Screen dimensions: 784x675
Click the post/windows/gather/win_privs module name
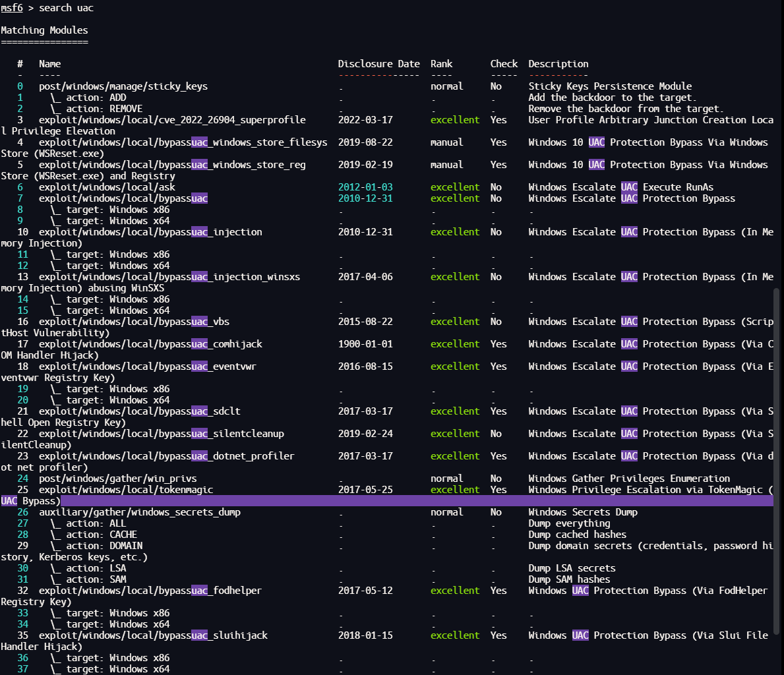(117, 479)
